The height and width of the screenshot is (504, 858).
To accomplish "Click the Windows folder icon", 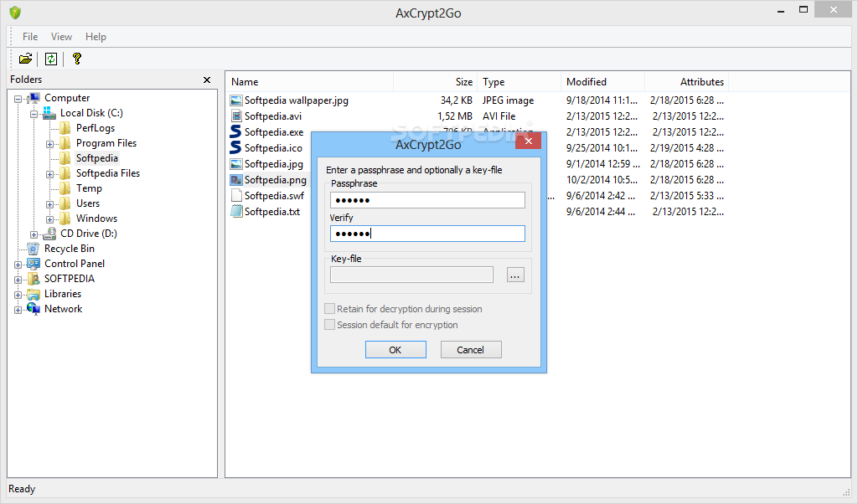I will 65,219.
